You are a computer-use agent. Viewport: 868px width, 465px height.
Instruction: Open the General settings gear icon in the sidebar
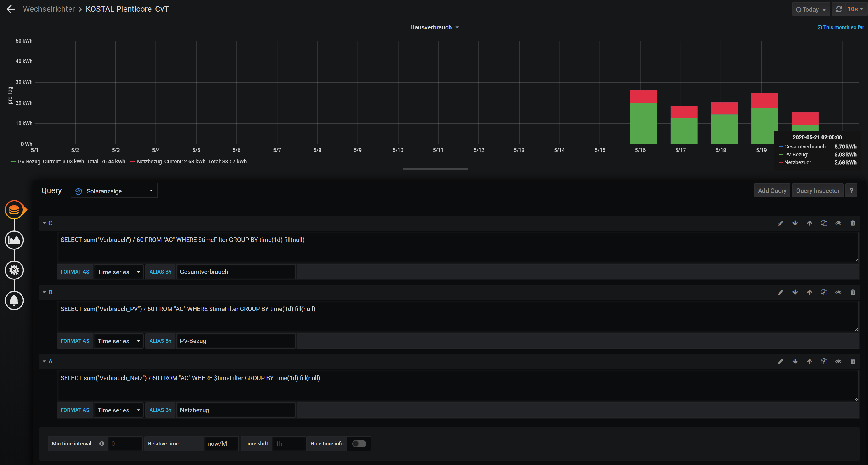click(x=14, y=270)
